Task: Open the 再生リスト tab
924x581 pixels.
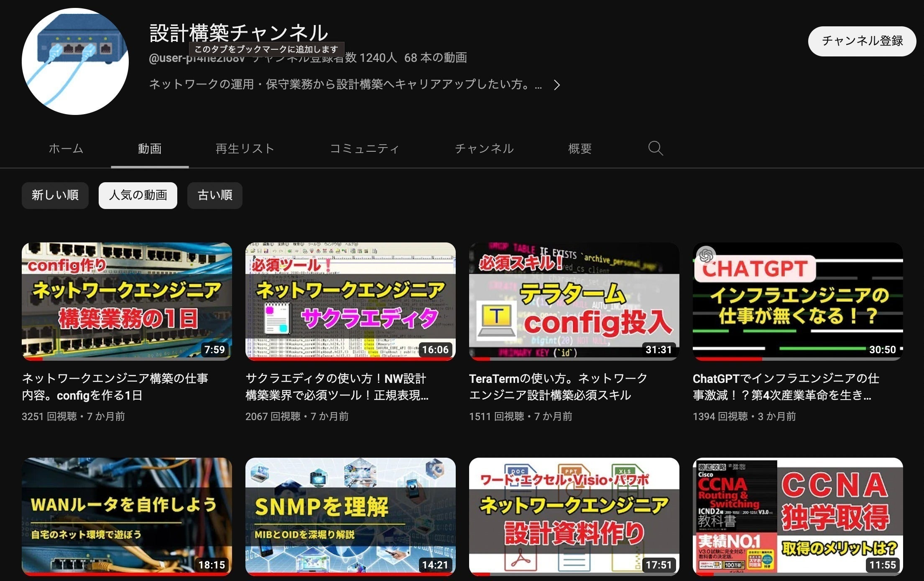Action: pos(245,148)
